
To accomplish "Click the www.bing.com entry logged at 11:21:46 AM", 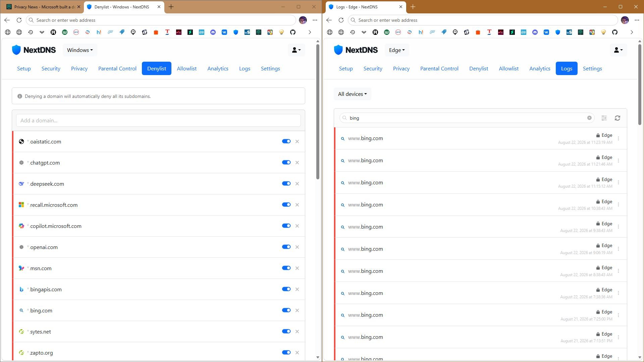I will [x=481, y=161].
